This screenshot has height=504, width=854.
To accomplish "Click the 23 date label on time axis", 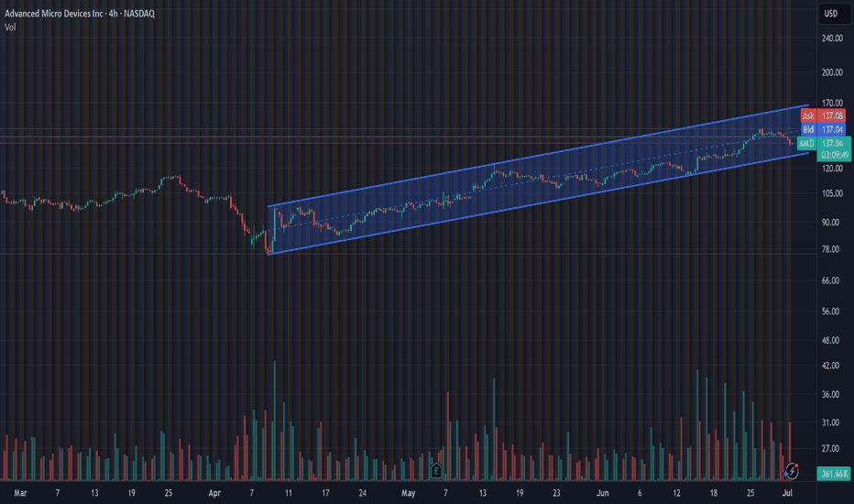I will point(556,493).
